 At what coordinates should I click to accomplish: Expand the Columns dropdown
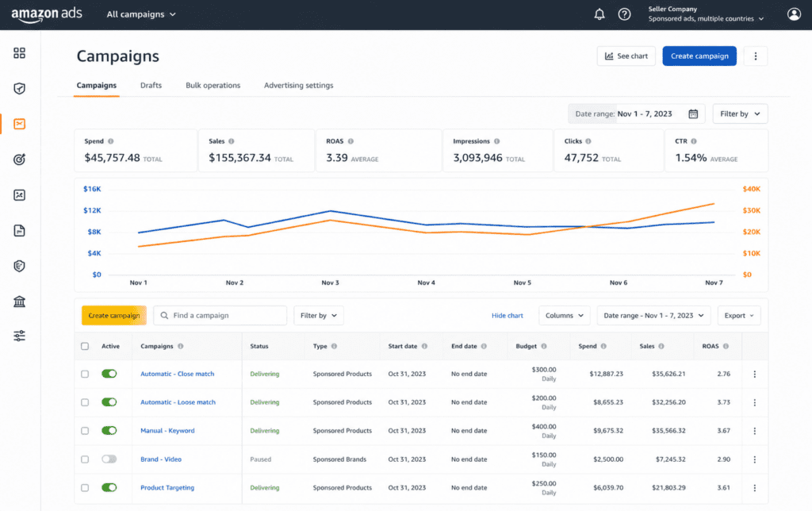pyautogui.click(x=564, y=316)
